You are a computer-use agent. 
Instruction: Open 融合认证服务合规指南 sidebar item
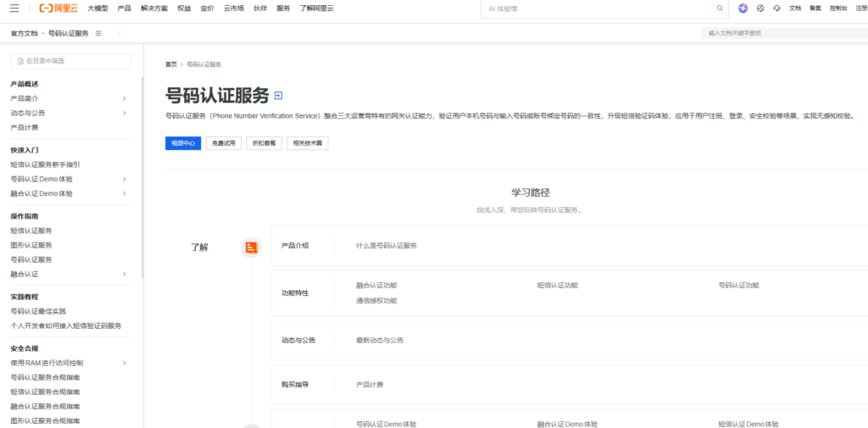pyautogui.click(x=46, y=407)
